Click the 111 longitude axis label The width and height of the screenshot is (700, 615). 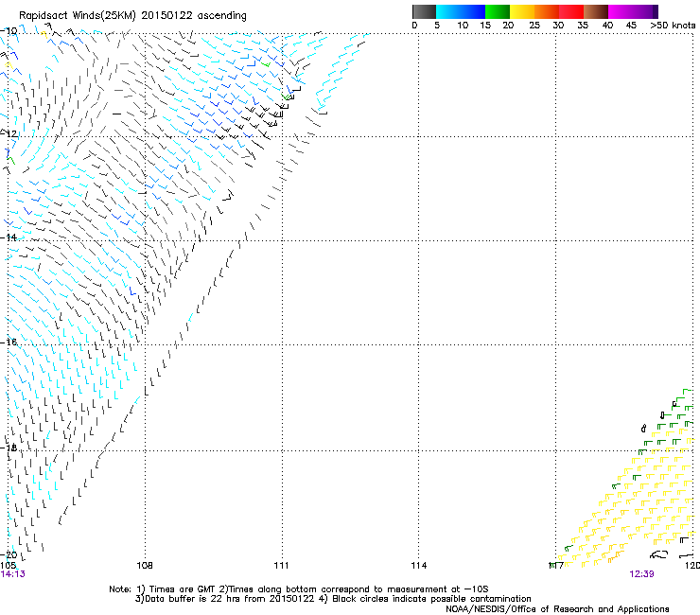point(281,566)
